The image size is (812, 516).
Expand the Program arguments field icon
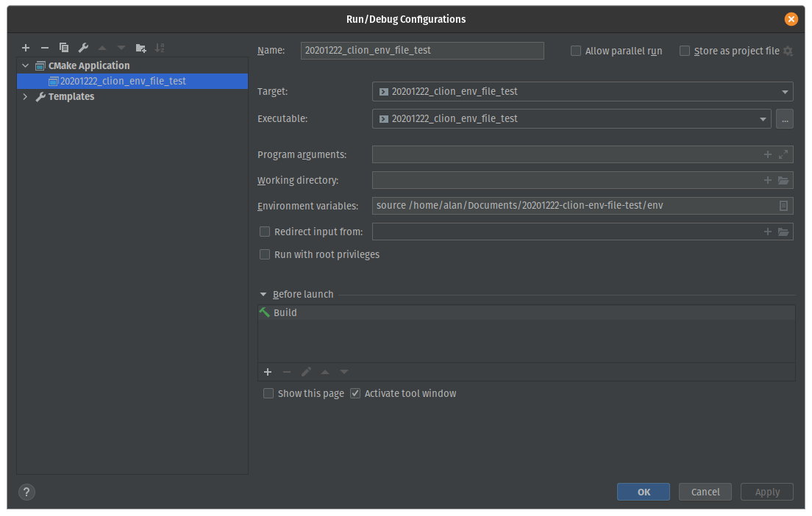tap(783, 154)
